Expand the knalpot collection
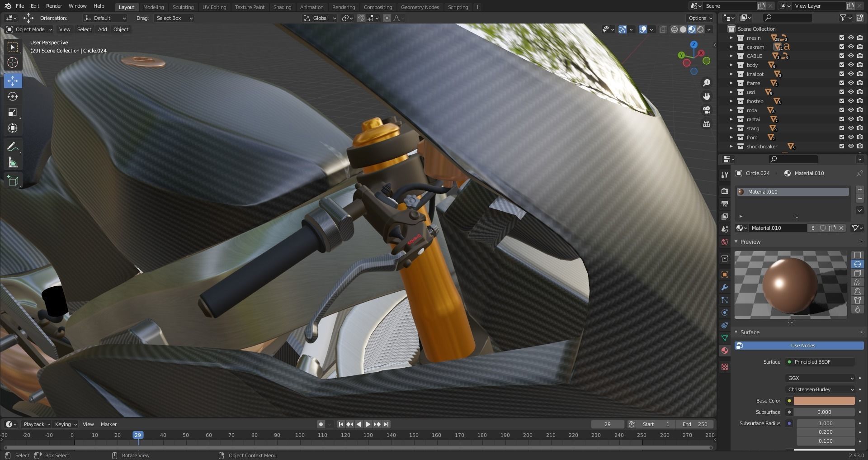The width and height of the screenshot is (868, 460). [x=731, y=74]
